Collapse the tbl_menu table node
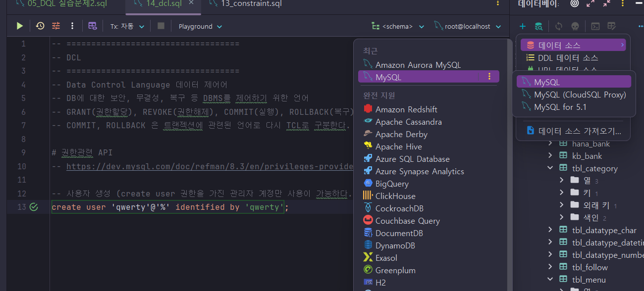This screenshot has height=291, width=644. [x=550, y=280]
